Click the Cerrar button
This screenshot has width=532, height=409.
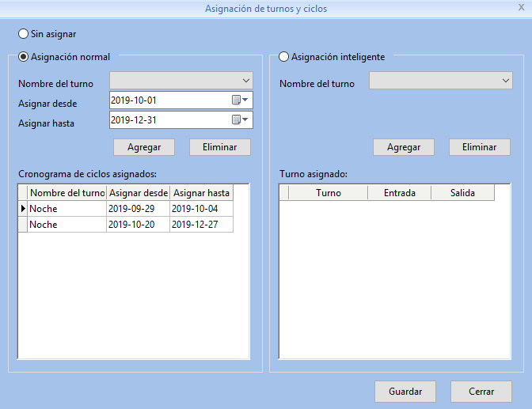click(x=481, y=392)
